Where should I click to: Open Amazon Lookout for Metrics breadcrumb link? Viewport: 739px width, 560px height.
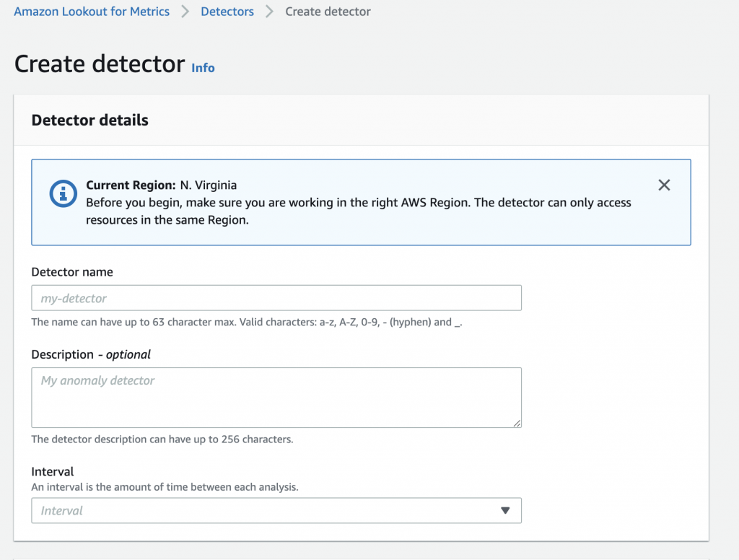pyautogui.click(x=92, y=12)
